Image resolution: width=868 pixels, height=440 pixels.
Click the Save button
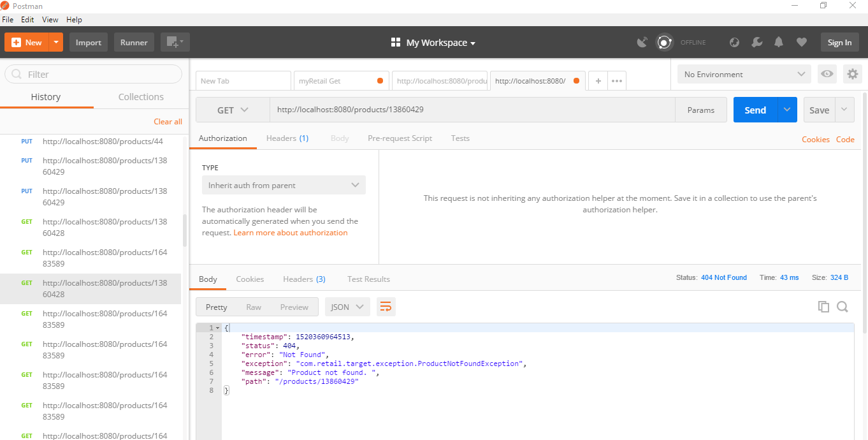click(819, 110)
